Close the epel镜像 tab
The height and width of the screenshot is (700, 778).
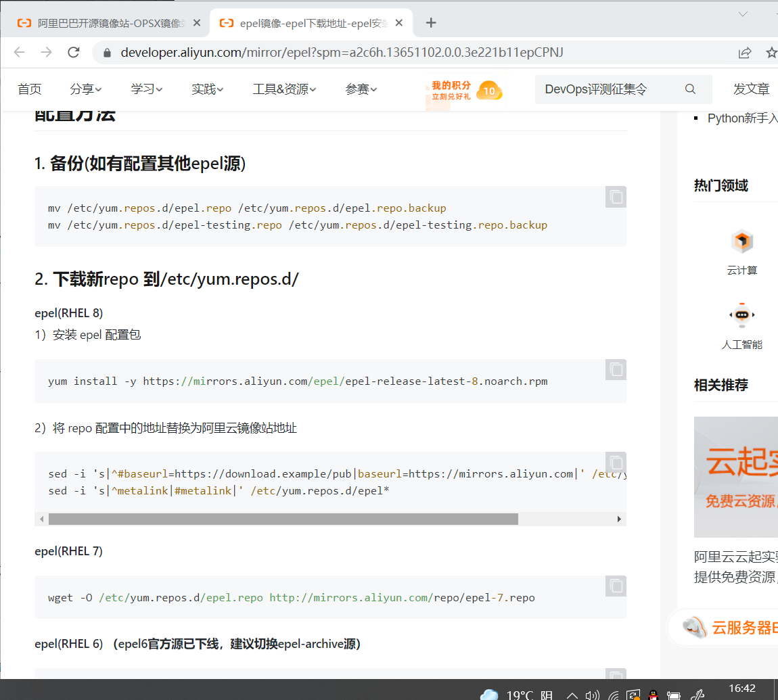point(399,23)
